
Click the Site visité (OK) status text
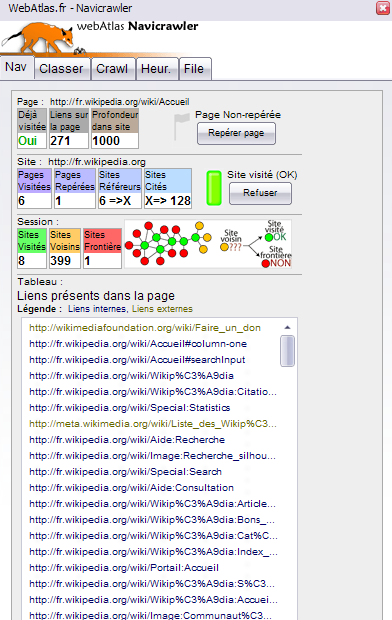coord(262,175)
